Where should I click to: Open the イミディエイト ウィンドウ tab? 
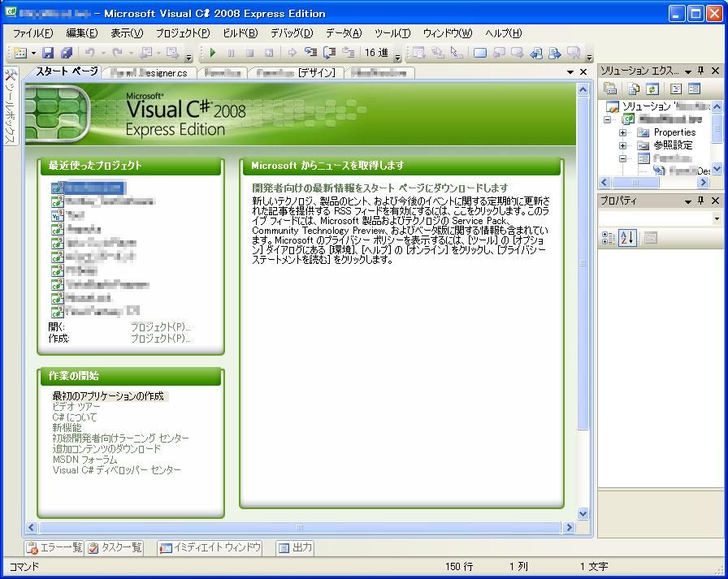pos(210,547)
